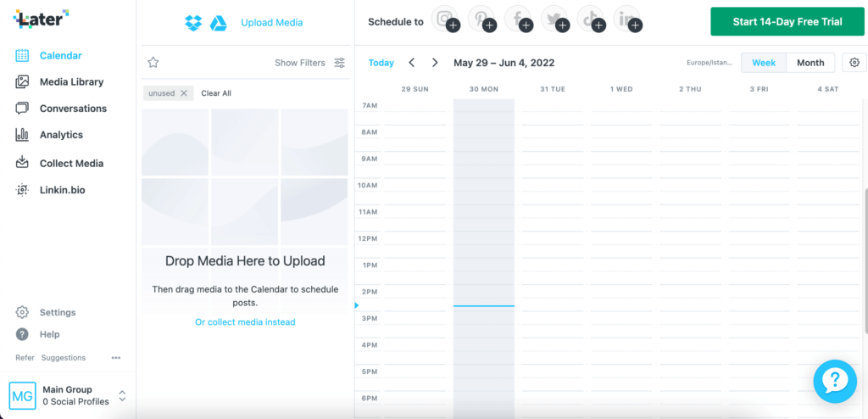Click the Settings gear icon in sidebar

[22, 312]
